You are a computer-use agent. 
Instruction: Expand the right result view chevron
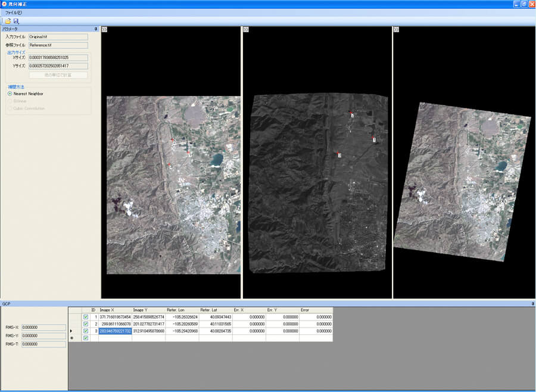click(x=396, y=29)
